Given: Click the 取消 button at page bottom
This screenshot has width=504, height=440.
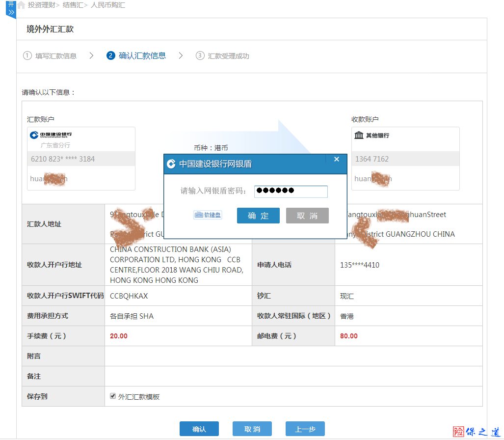Looking at the screenshot, I should point(252,429).
